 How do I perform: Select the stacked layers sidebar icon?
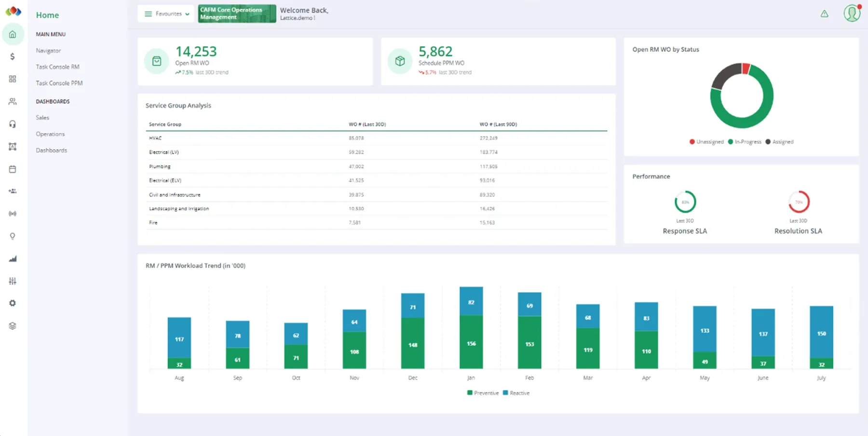[13, 326]
